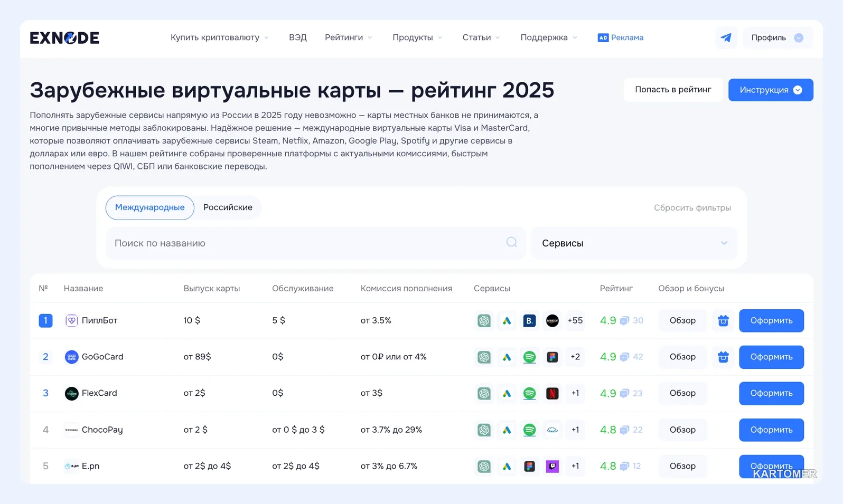Viewport: 843px width, 504px height.
Task: Click the ChatGPT service icon in ПиплБот row
Action: coord(484,320)
